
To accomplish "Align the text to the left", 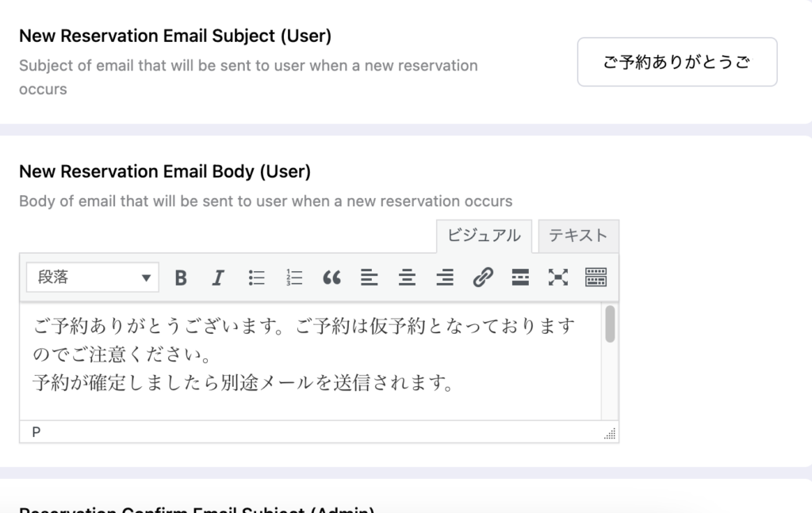I will pos(369,278).
